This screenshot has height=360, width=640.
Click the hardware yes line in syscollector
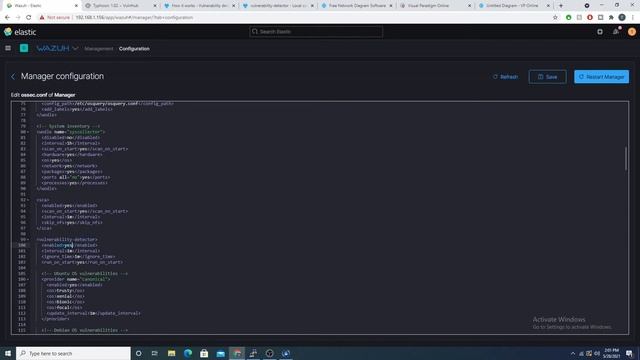[x=72, y=155]
